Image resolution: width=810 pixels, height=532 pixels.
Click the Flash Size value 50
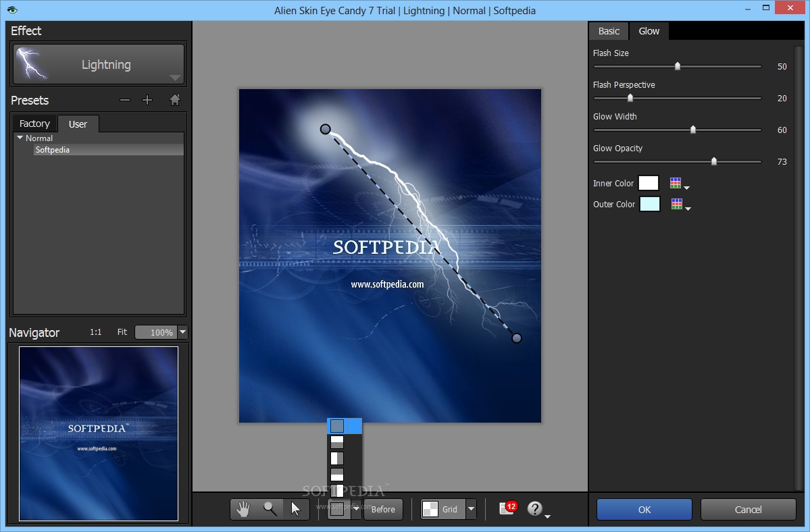pyautogui.click(x=782, y=67)
